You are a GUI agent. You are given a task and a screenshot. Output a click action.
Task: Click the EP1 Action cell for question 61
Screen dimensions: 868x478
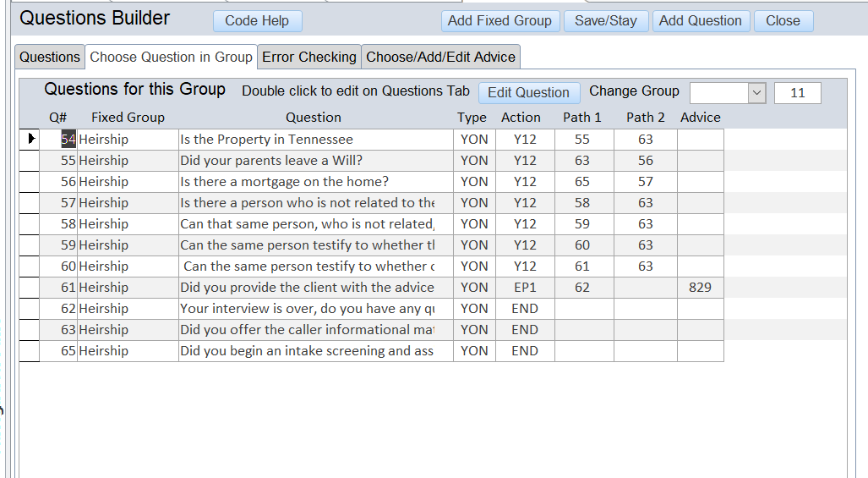525,288
